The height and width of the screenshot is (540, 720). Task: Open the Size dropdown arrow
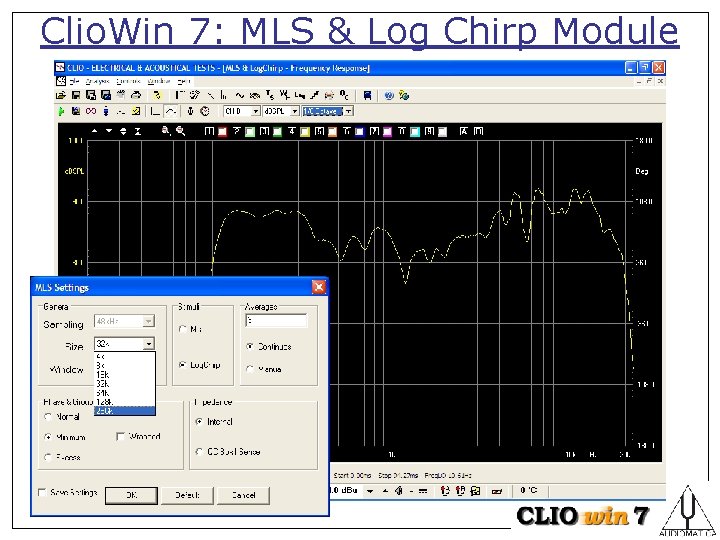point(148,343)
